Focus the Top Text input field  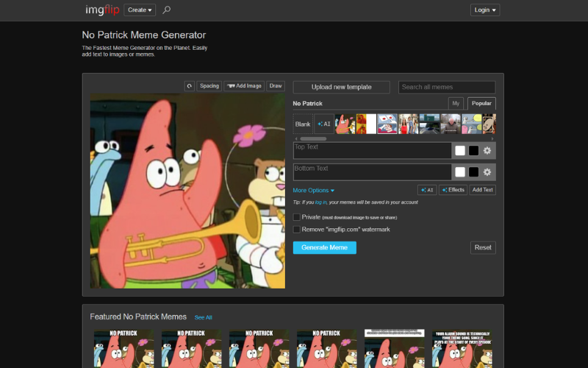point(373,151)
